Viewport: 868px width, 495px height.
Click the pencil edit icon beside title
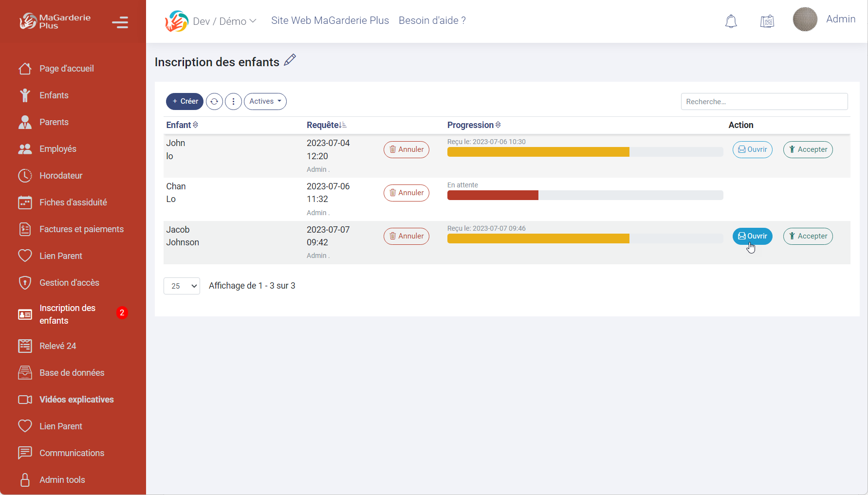(290, 60)
